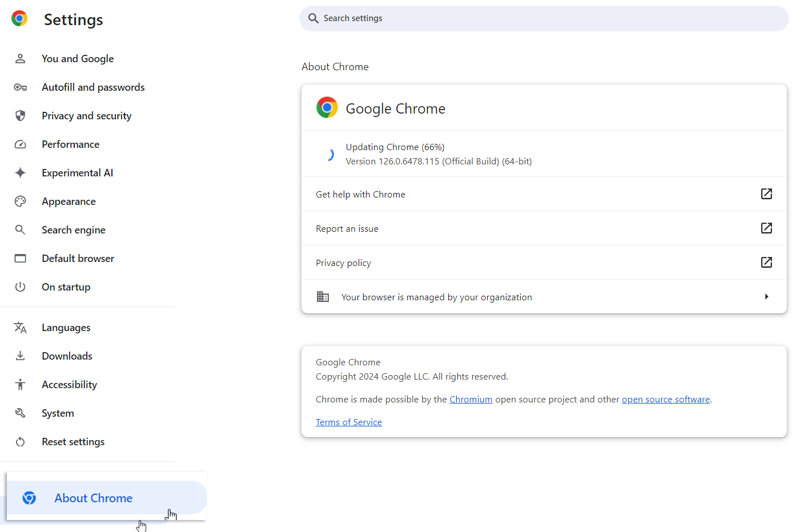
Task: Open the Chromium project link
Action: tap(471, 400)
